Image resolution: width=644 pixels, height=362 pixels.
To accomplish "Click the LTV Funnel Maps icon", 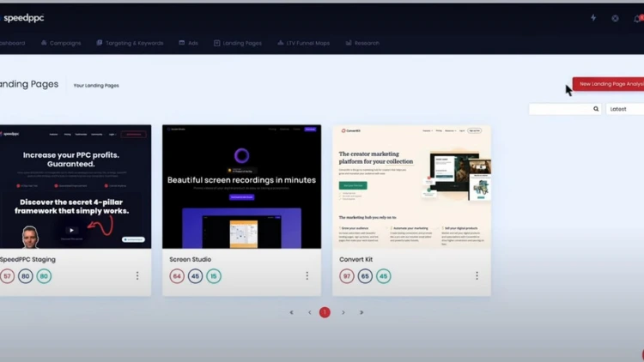I will [x=281, y=43].
